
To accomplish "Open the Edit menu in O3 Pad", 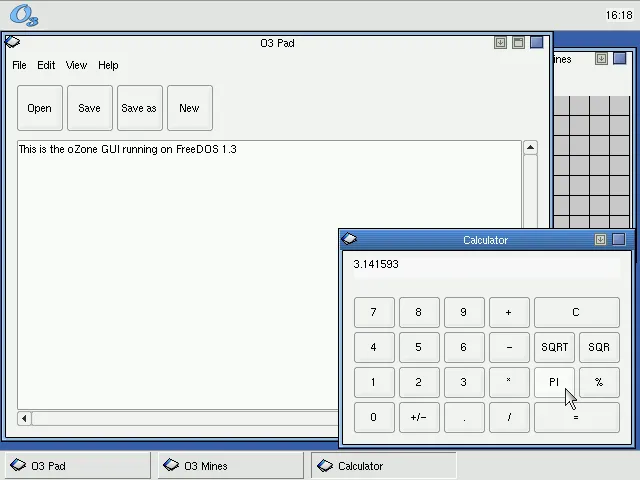I will click(46, 65).
